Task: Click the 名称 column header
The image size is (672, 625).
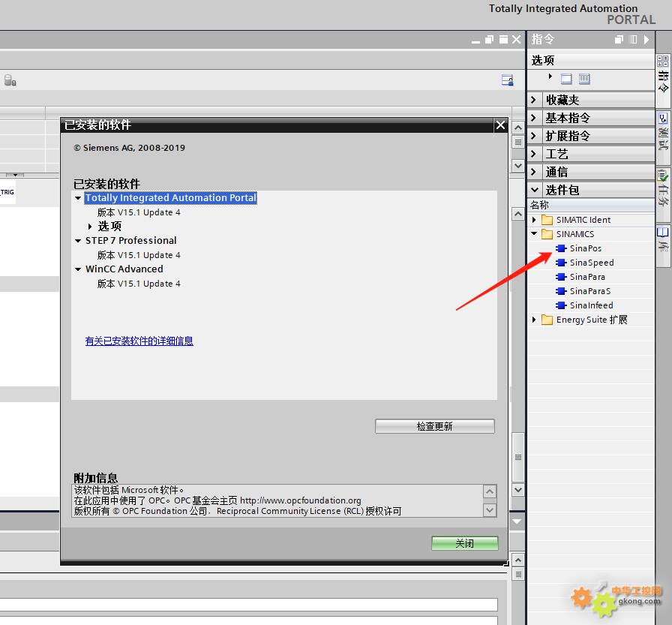Action: pos(591,205)
